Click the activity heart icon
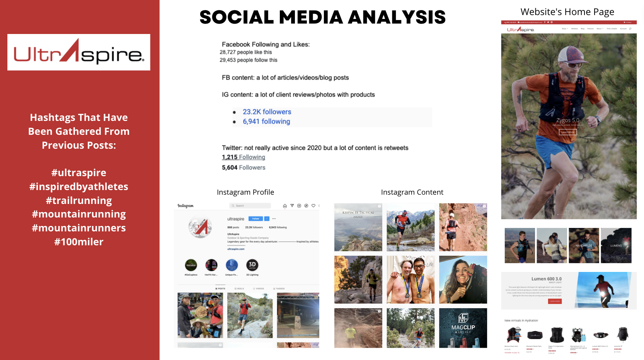Viewport: 644px width, 360px height. point(313,206)
